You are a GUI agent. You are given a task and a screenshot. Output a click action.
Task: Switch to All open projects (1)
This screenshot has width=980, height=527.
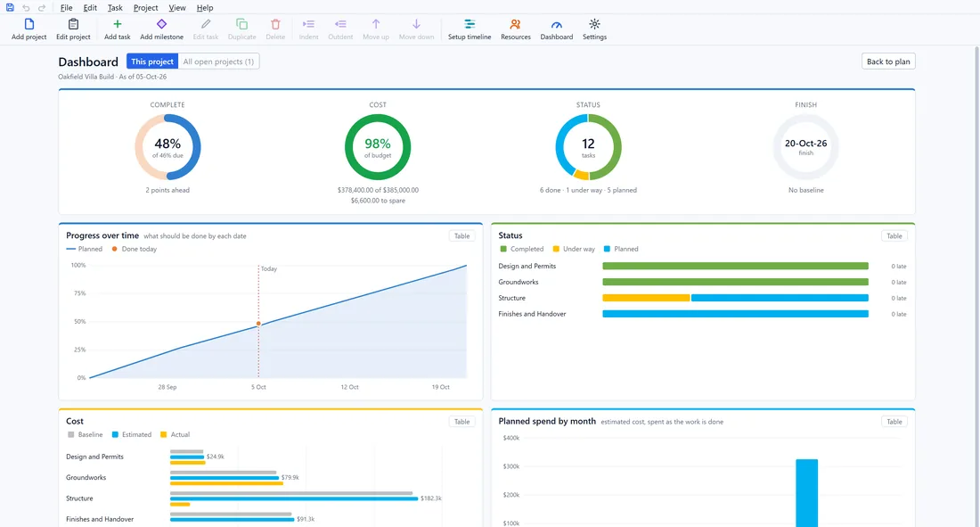pyautogui.click(x=218, y=62)
